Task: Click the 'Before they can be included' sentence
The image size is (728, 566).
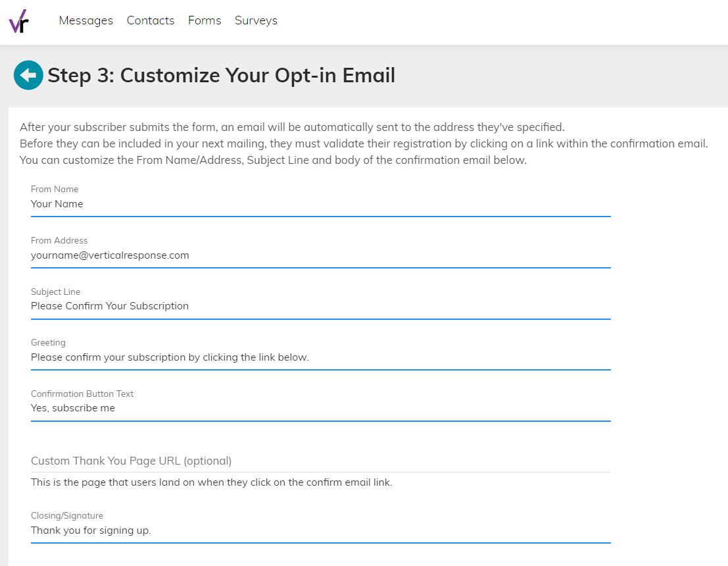Action: point(364,143)
